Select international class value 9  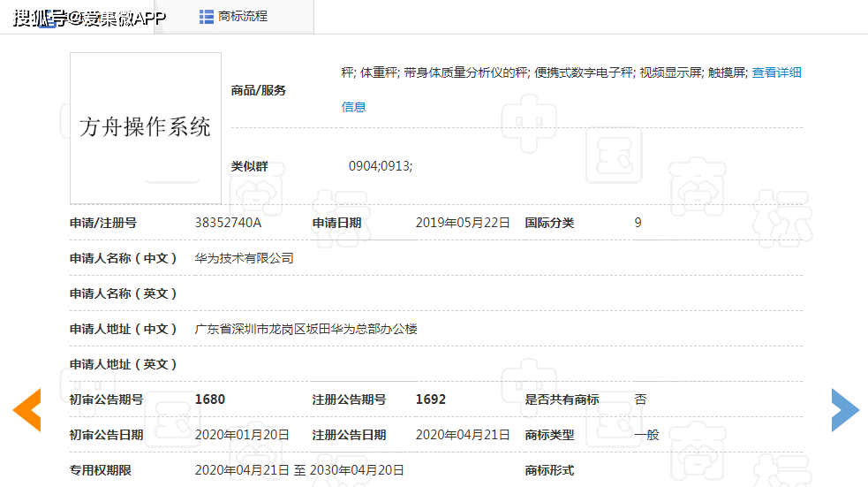[x=638, y=223]
